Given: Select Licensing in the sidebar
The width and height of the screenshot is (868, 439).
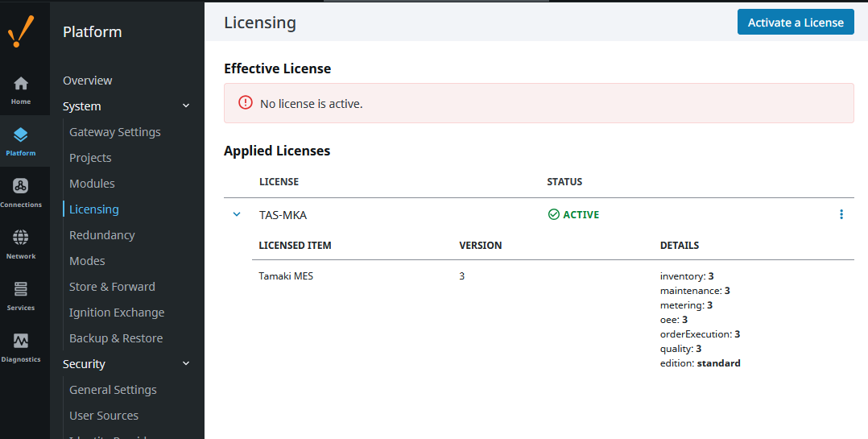Looking at the screenshot, I should pyautogui.click(x=93, y=209).
